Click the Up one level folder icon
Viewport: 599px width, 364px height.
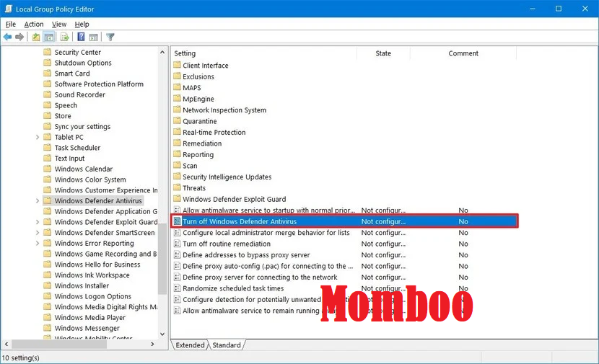click(x=36, y=37)
